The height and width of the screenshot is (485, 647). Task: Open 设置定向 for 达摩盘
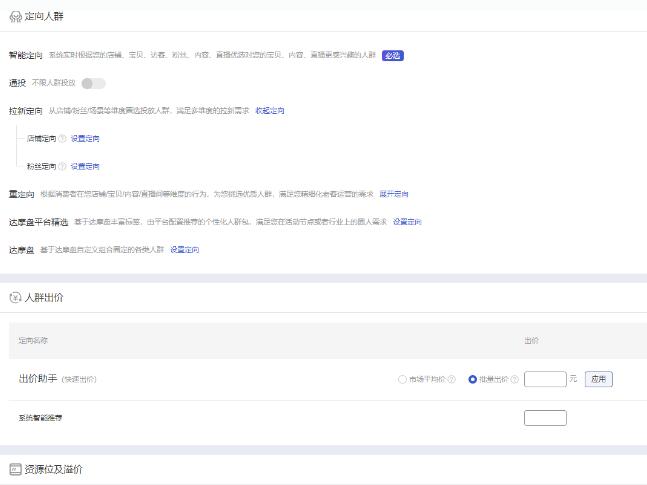184,250
